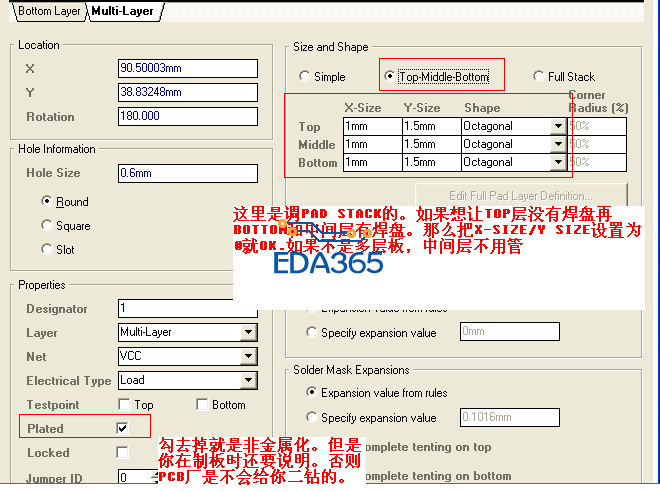Open the Bottom layer Shape dropdown
Image resolution: width=660 pixels, height=492 pixels.
pyautogui.click(x=558, y=162)
